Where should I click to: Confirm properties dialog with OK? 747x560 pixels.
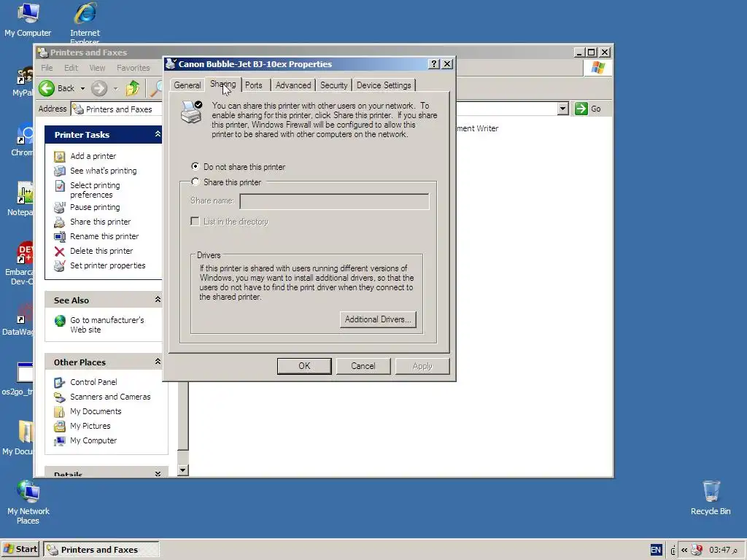coord(304,366)
